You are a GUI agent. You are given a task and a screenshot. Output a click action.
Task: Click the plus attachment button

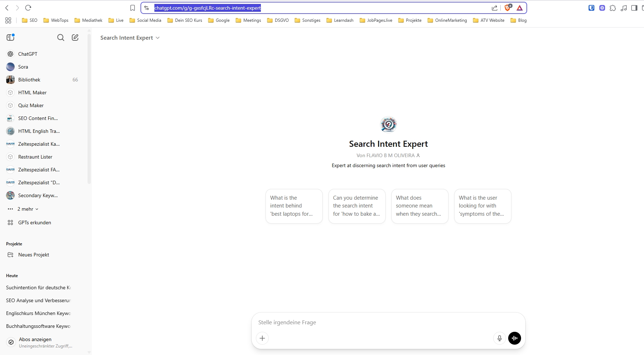tap(262, 338)
